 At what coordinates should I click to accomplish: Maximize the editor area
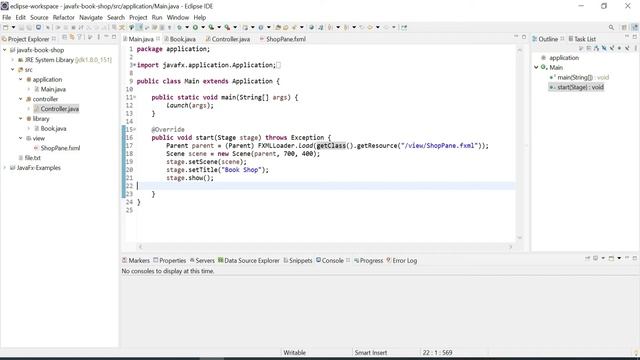coord(524,37)
